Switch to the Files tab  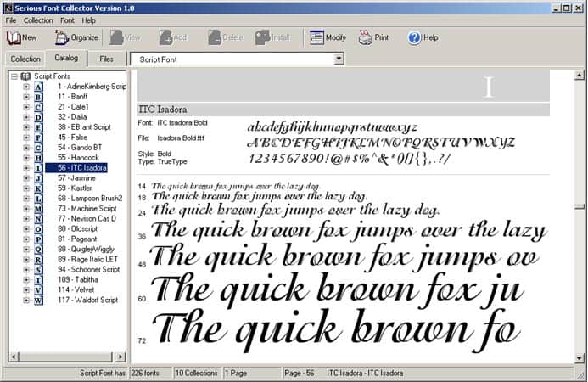pos(107,59)
